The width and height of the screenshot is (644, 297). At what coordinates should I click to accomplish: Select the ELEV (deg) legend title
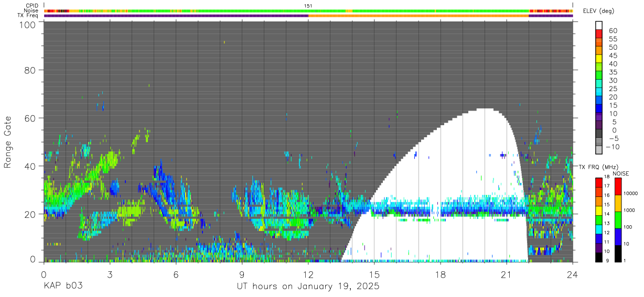pos(598,11)
